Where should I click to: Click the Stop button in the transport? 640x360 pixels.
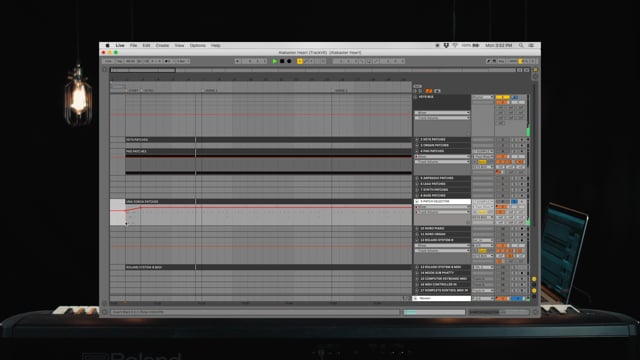click(282, 61)
